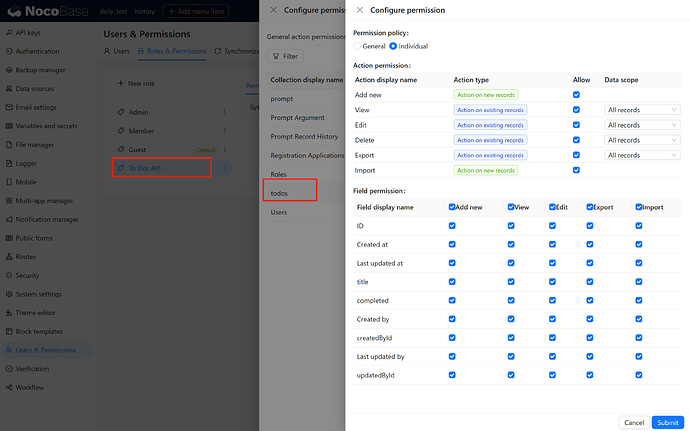
Task: Uncheck View permission for completed field
Action: (511, 300)
